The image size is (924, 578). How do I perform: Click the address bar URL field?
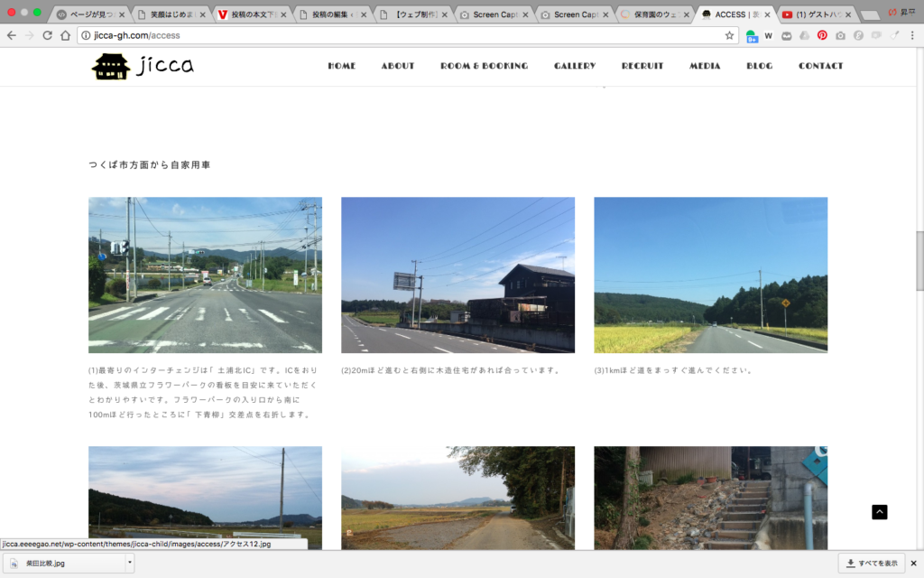pos(406,35)
